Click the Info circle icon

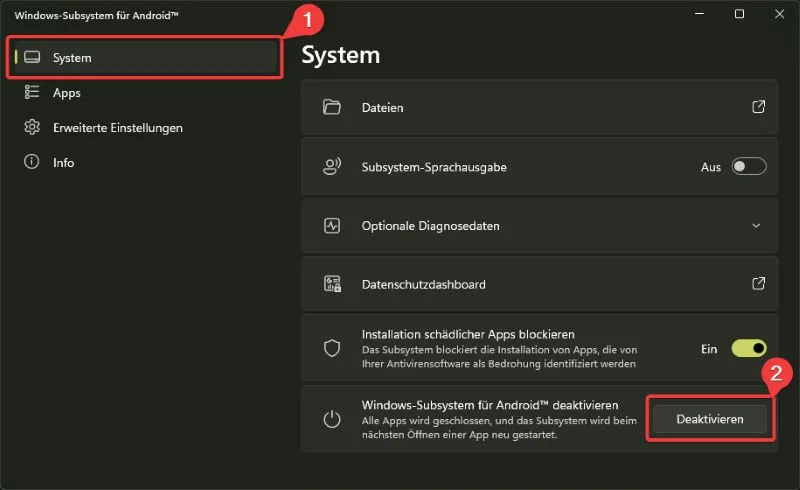click(32, 162)
